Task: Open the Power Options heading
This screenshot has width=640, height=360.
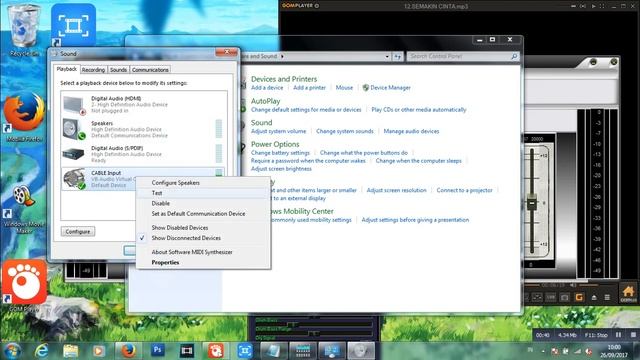Action: 275,144
